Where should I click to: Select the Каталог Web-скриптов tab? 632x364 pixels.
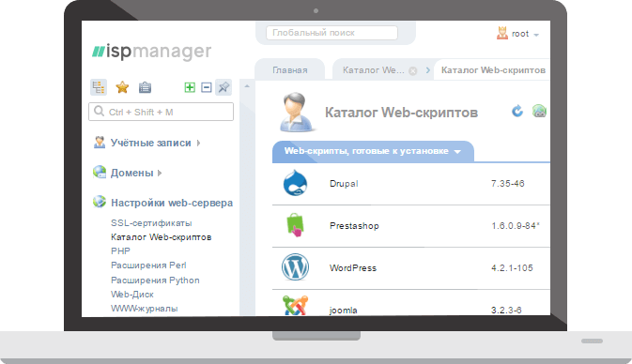pos(493,70)
